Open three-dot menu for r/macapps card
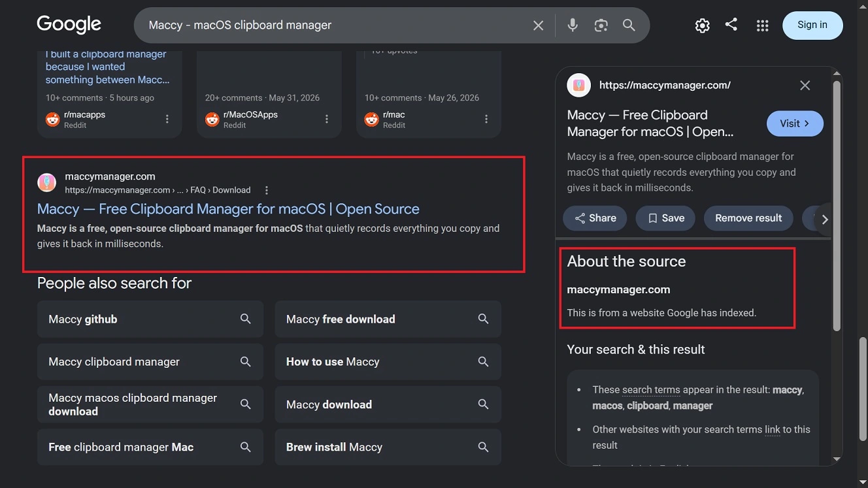The height and width of the screenshot is (488, 868). pyautogui.click(x=167, y=119)
